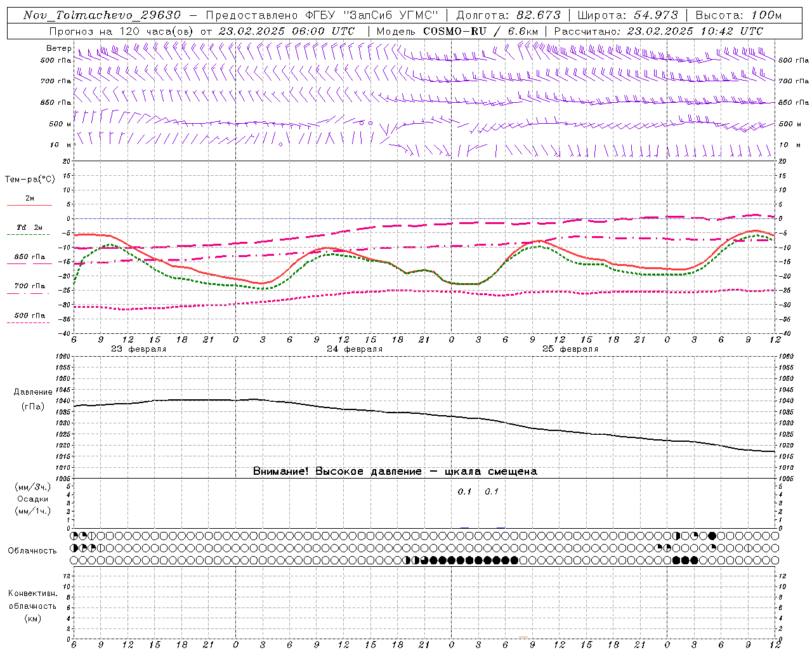Click the 'Прогноз на 120 часа(ов)' text
Screen dimensions: 812x650
click(122, 31)
